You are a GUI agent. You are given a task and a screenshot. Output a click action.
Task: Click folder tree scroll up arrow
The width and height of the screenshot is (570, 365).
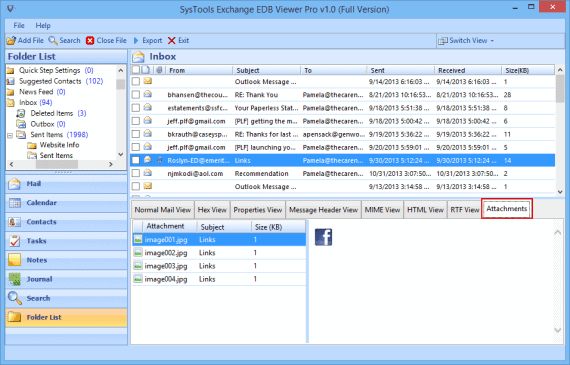tap(121, 70)
